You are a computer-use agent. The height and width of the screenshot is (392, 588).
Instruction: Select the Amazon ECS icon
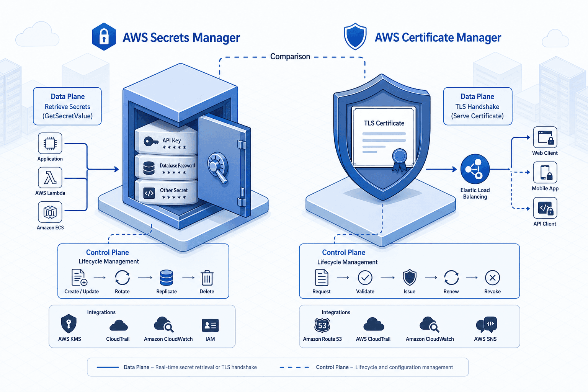coord(50,212)
